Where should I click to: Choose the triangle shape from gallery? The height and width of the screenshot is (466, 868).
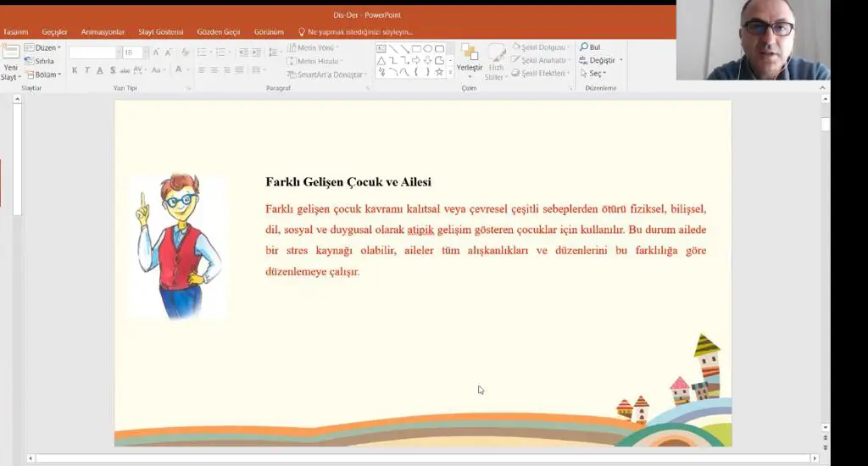[x=381, y=61]
